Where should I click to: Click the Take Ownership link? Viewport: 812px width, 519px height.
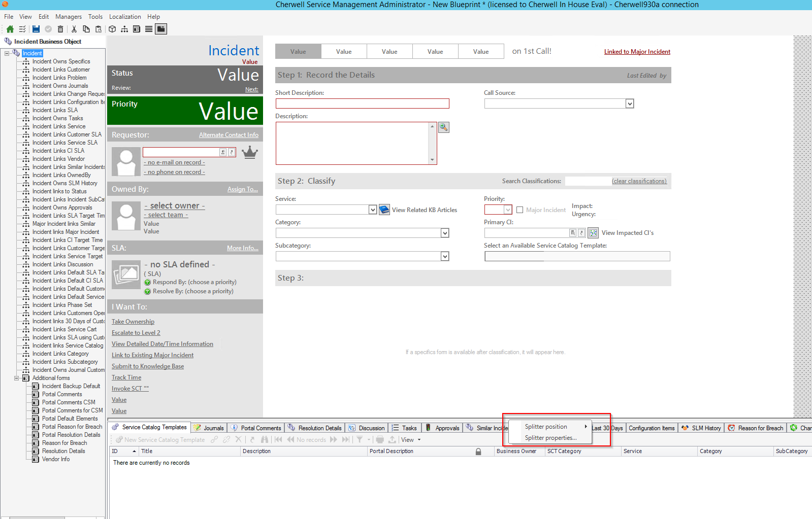(x=133, y=322)
